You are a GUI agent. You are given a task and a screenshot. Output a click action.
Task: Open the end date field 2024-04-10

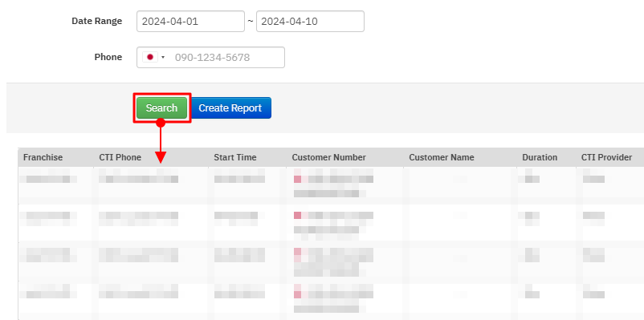click(x=310, y=22)
